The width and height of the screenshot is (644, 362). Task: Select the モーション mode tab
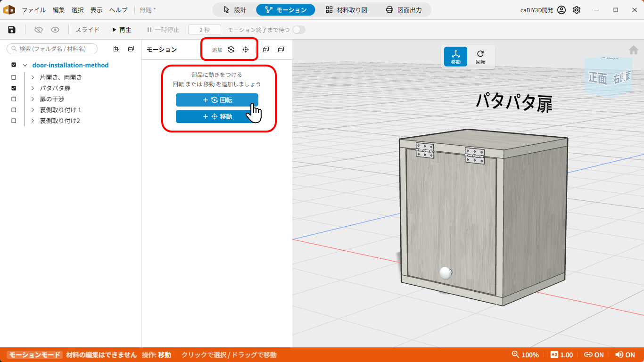coord(286,9)
